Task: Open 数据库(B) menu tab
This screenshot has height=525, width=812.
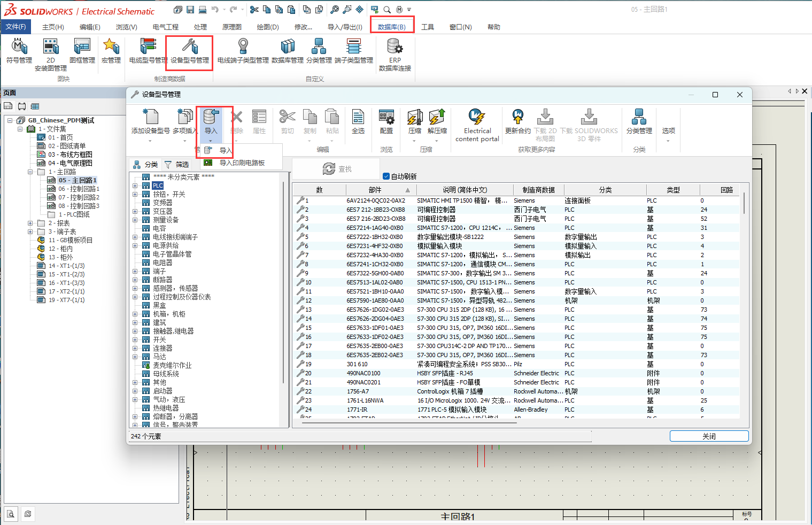Action: pyautogui.click(x=392, y=27)
